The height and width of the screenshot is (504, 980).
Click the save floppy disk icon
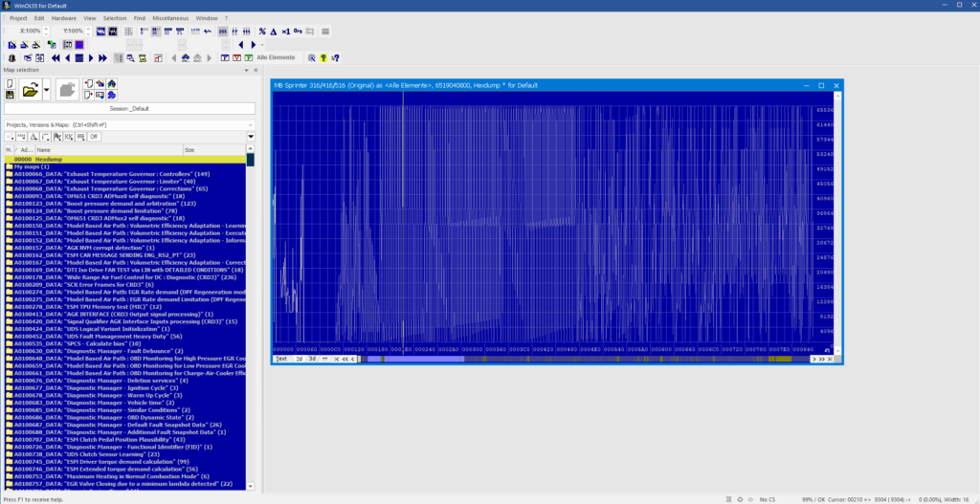(10, 95)
